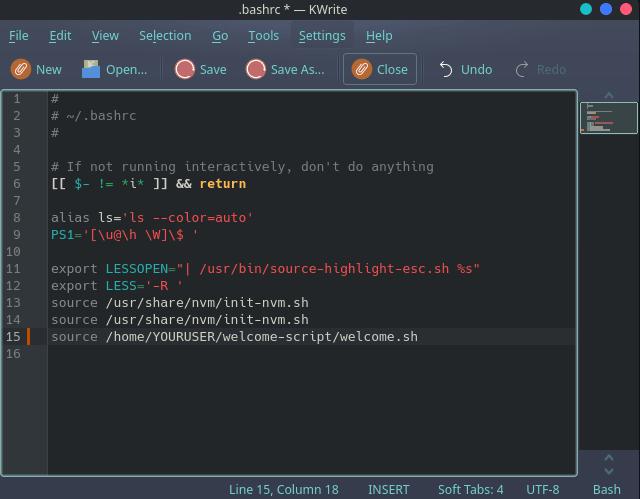Image resolution: width=640 pixels, height=499 pixels.
Task: Click the Open folder icon
Action: click(x=91, y=69)
